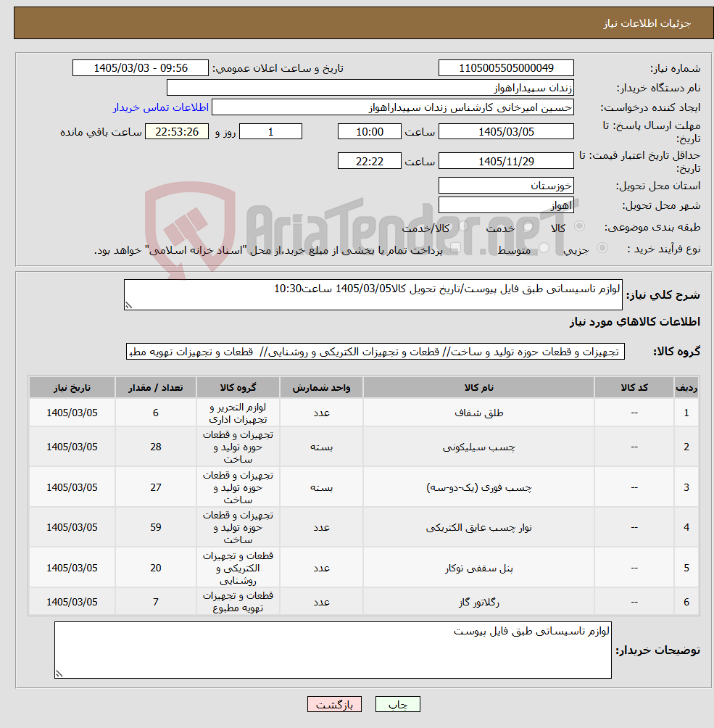Click the item name نوار چسب عایق الکتریکی
Screen dimensions: 714x728
tap(478, 527)
